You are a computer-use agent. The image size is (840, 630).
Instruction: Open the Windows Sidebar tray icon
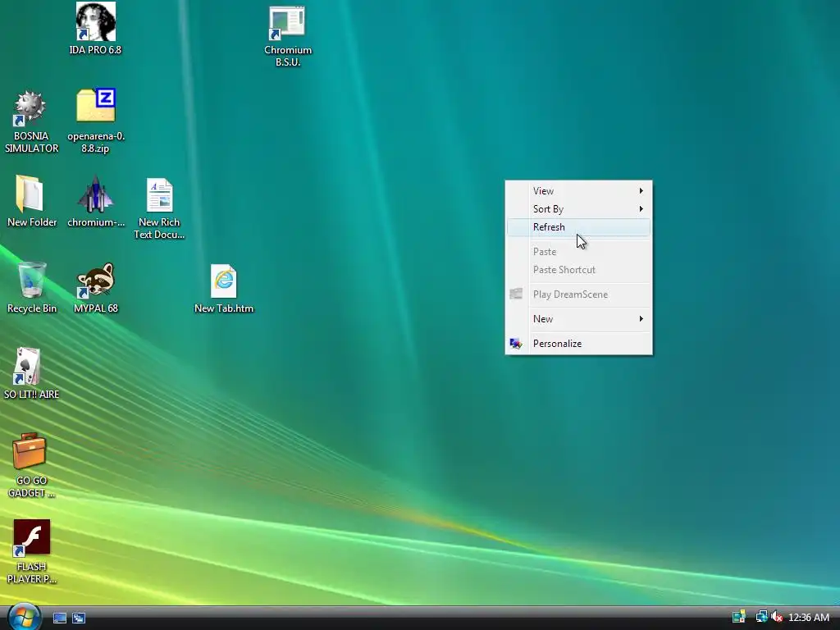point(739,617)
